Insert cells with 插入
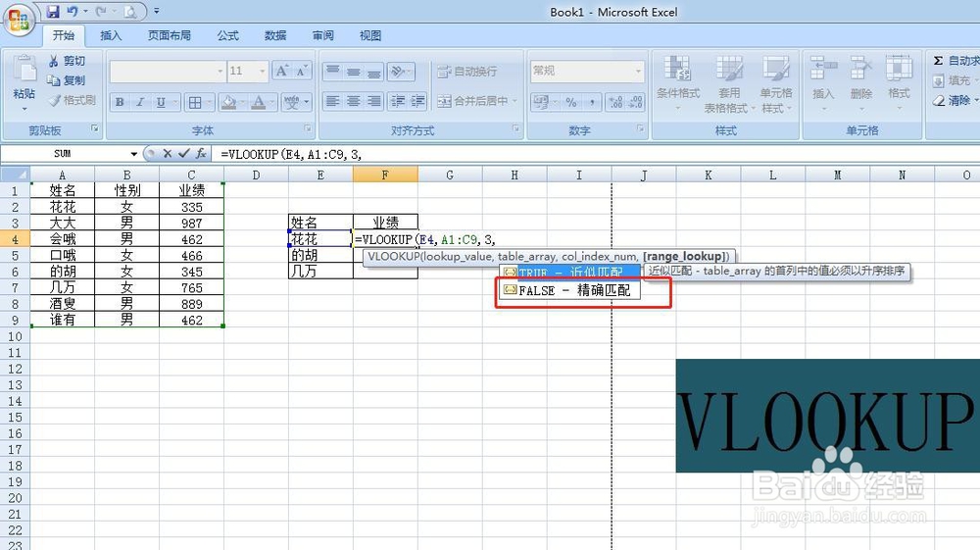Screen dimensions: 980x550 (x=823, y=83)
